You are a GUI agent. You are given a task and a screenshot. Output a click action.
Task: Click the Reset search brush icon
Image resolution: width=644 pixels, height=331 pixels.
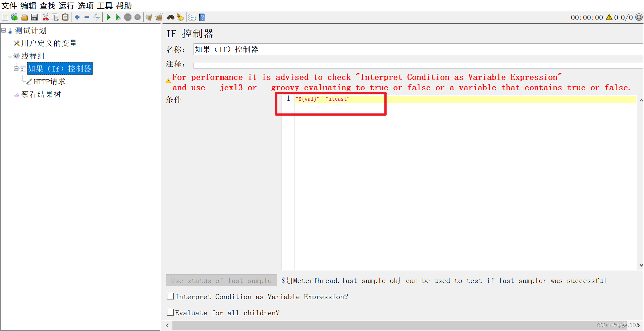tap(180, 17)
